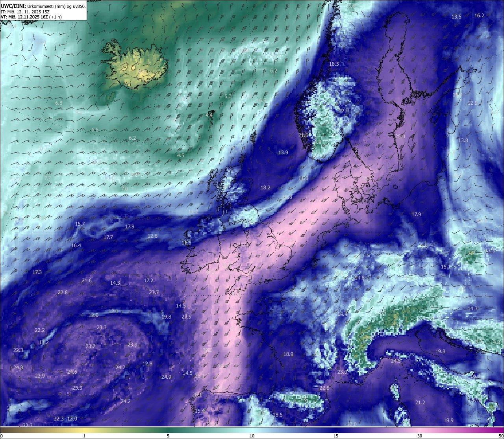Click the map value '14.4'
This screenshot has height=439, width=504.
coord(343,314)
